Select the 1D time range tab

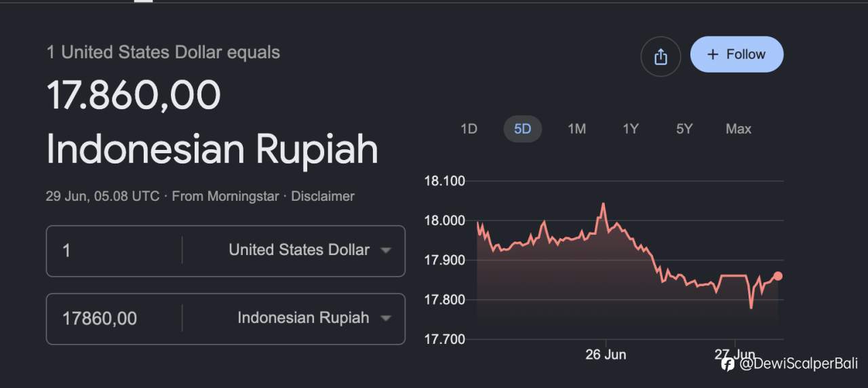point(469,129)
